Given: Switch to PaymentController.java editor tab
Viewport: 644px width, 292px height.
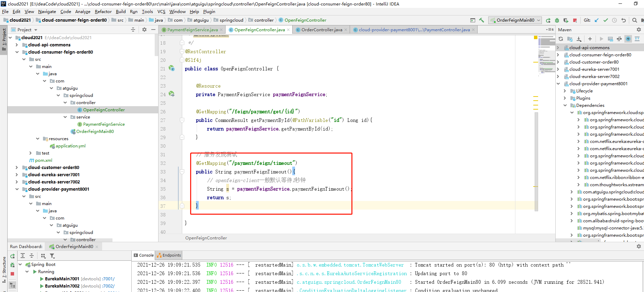Looking at the screenshot, I should 414,30.
